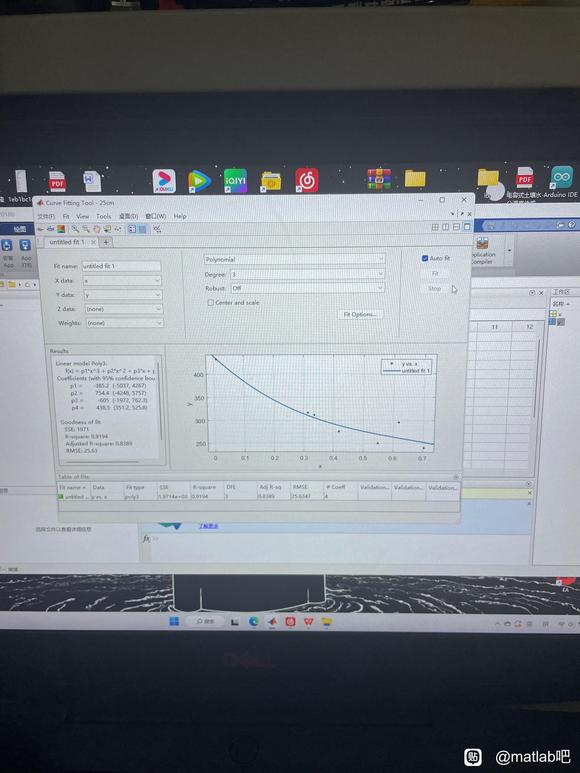
Task: Open the Polynomial fit type dropdown
Action: (294, 259)
